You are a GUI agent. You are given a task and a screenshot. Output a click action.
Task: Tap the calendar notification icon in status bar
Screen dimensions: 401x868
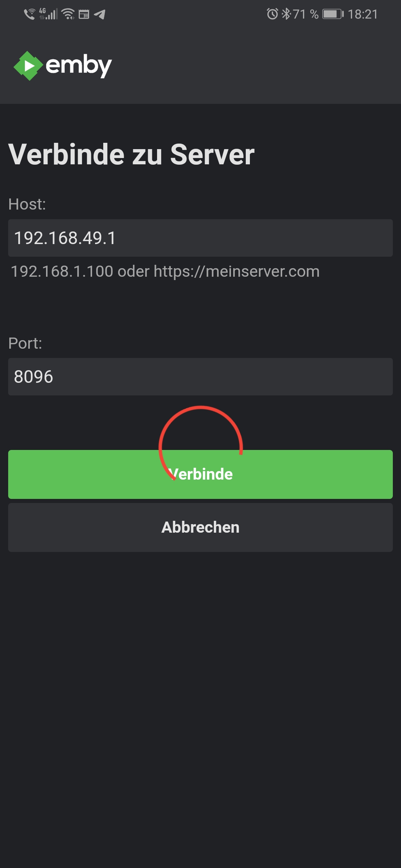(x=84, y=14)
